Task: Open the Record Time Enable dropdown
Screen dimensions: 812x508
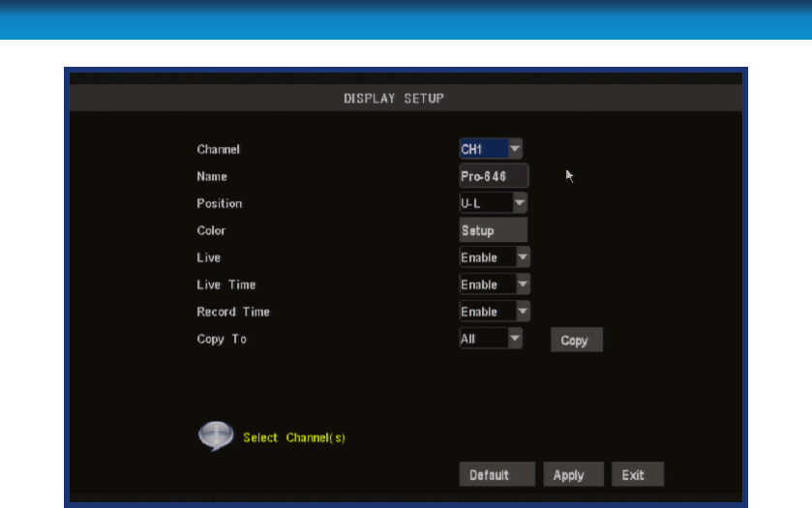Action: 494,312
